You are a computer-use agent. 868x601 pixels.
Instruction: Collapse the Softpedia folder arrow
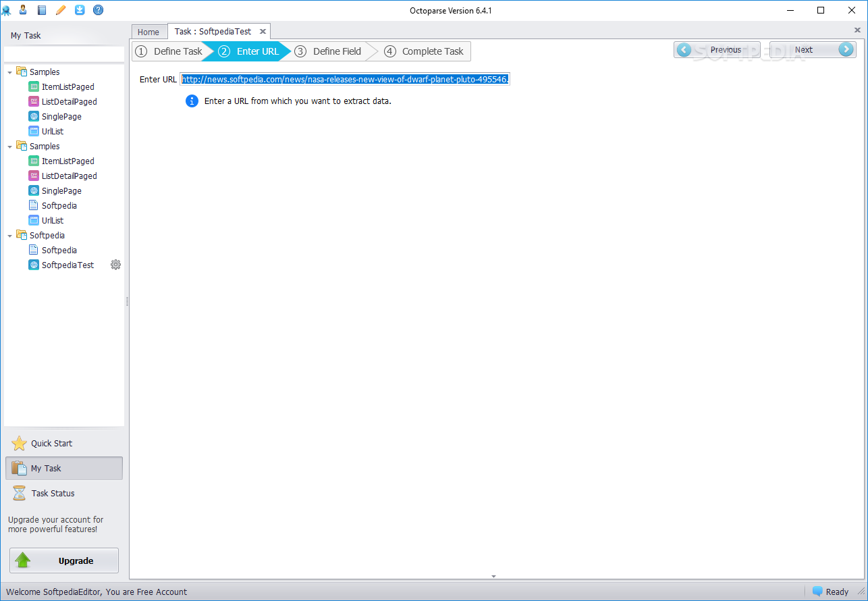[9, 236]
